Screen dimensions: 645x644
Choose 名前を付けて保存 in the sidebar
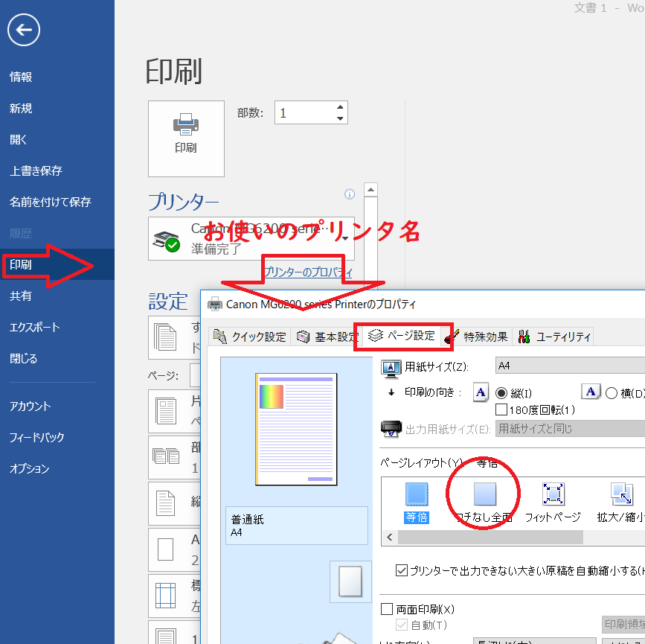coord(50,202)
